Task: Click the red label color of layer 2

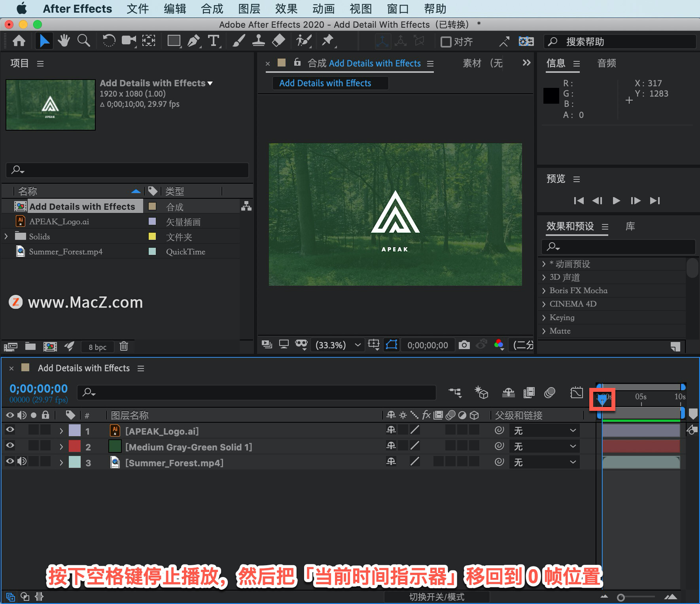Action: pyautogui.click(x=75, y=446)
